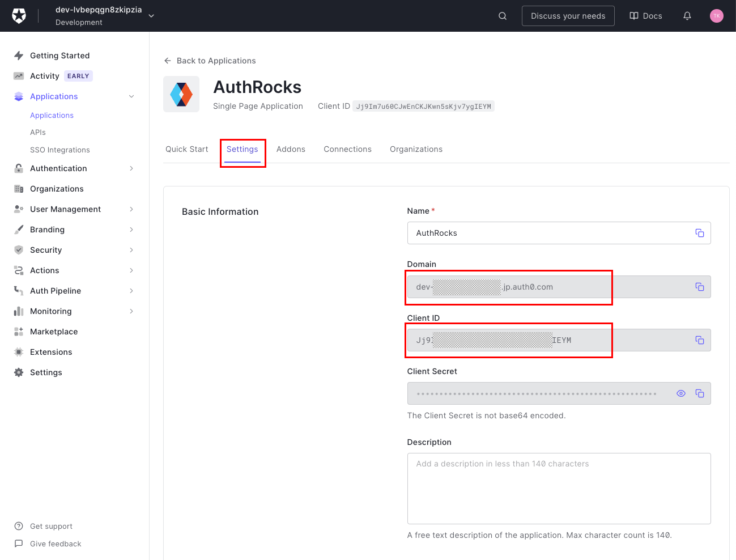Collapse the Applications sidebar section
736x560 pixels.
(131, 96)
